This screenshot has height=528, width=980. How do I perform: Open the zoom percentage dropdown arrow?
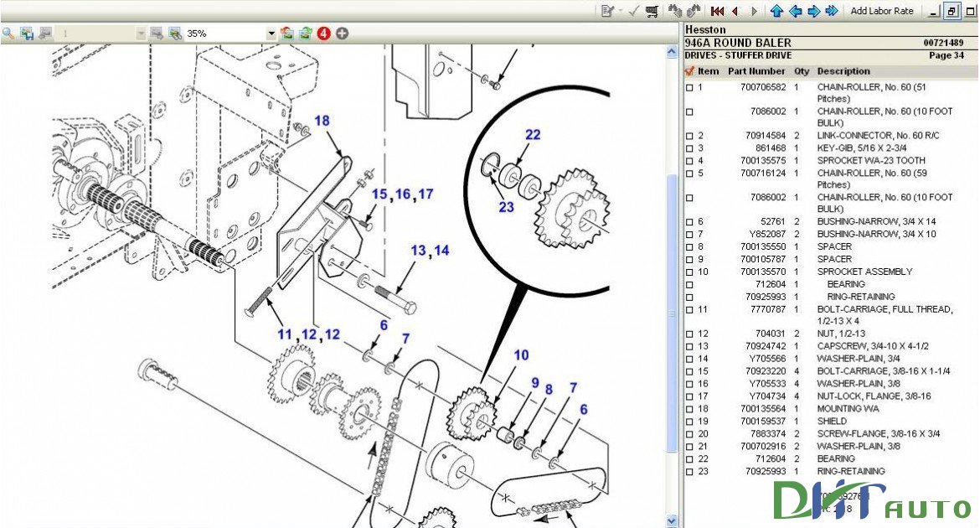point(271,34)
